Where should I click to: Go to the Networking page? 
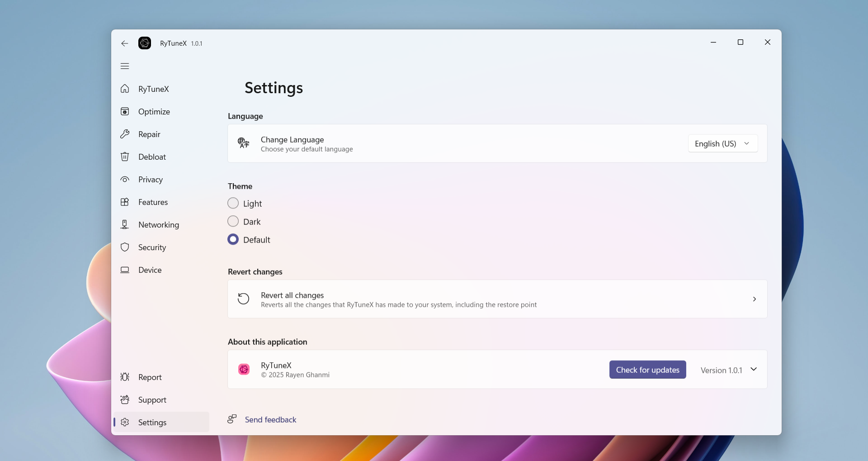[x=161, y=224]
